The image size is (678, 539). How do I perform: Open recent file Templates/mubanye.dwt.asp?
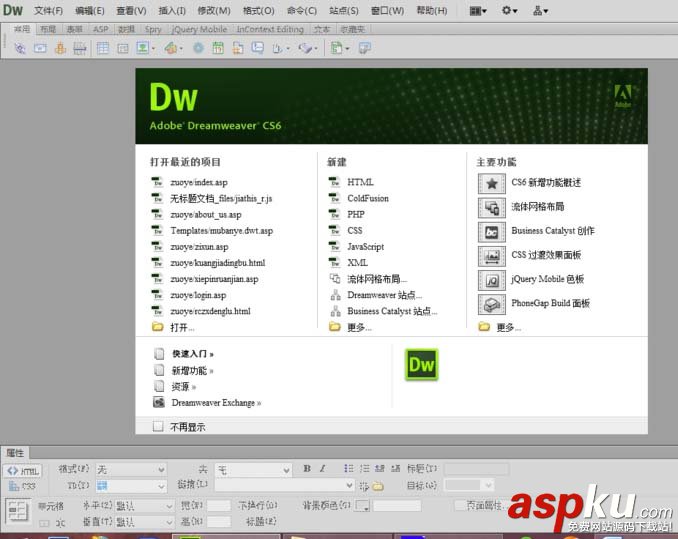click(x=221, y=231)
